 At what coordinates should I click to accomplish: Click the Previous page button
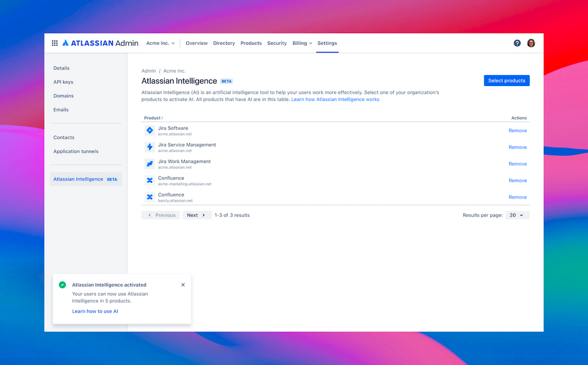tap(160, 215)
